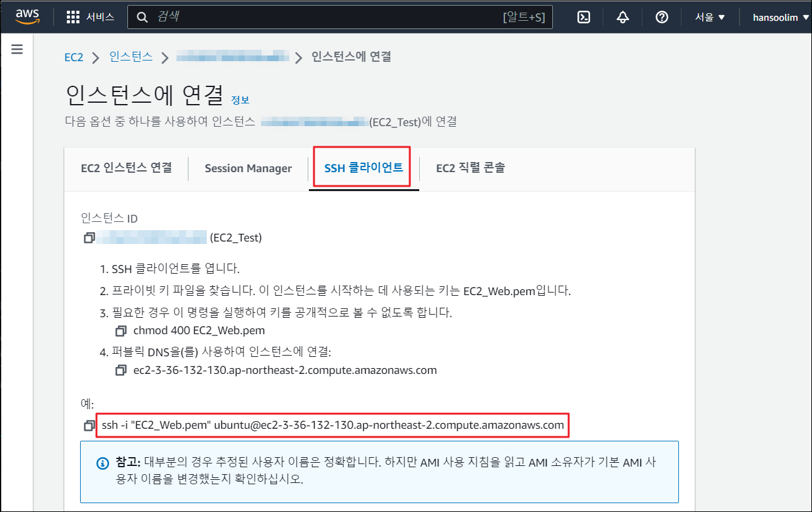The height and width of the screenshot is (512, 812).
Task: Go to EC2 breadcrumb link
Action: pos(74,57)
